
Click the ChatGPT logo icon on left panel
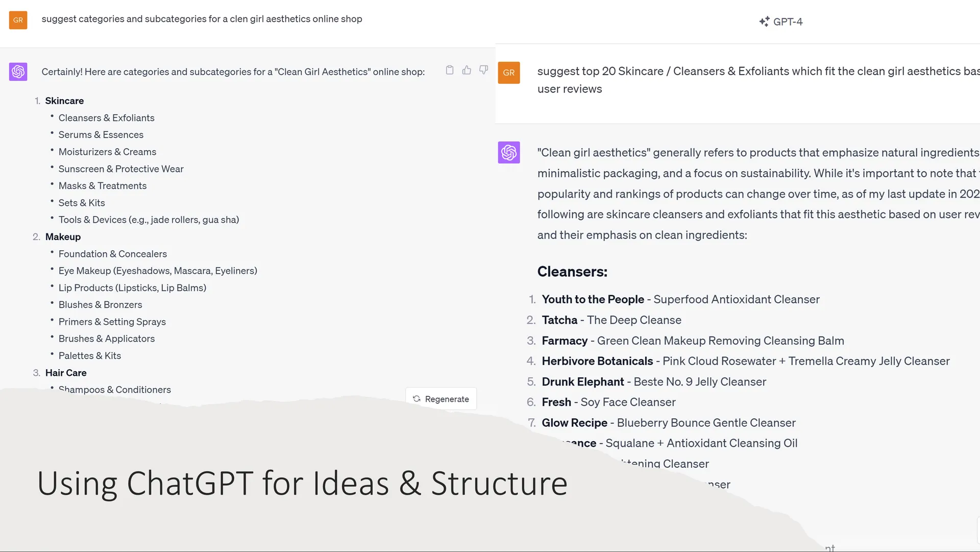(18, 71)
